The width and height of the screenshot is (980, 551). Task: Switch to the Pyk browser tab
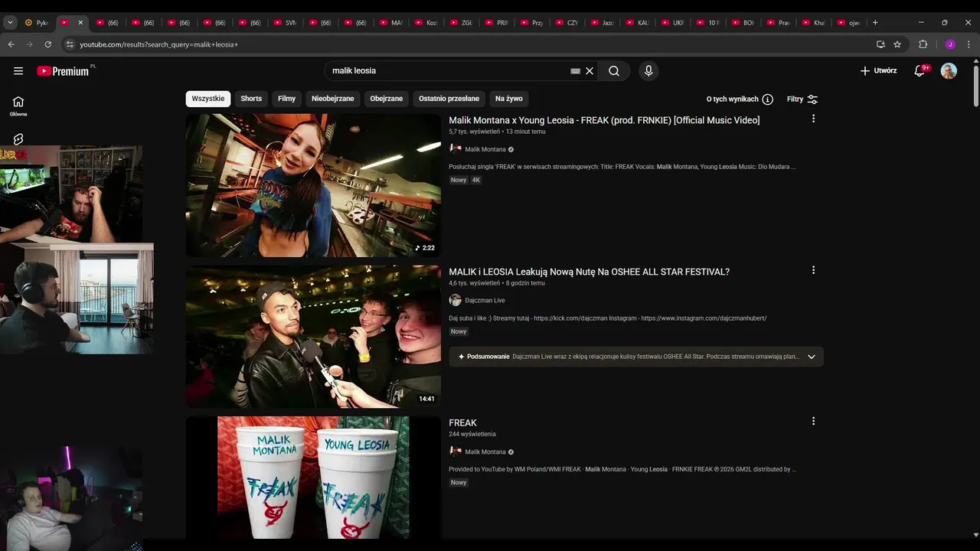pos(37,23)
